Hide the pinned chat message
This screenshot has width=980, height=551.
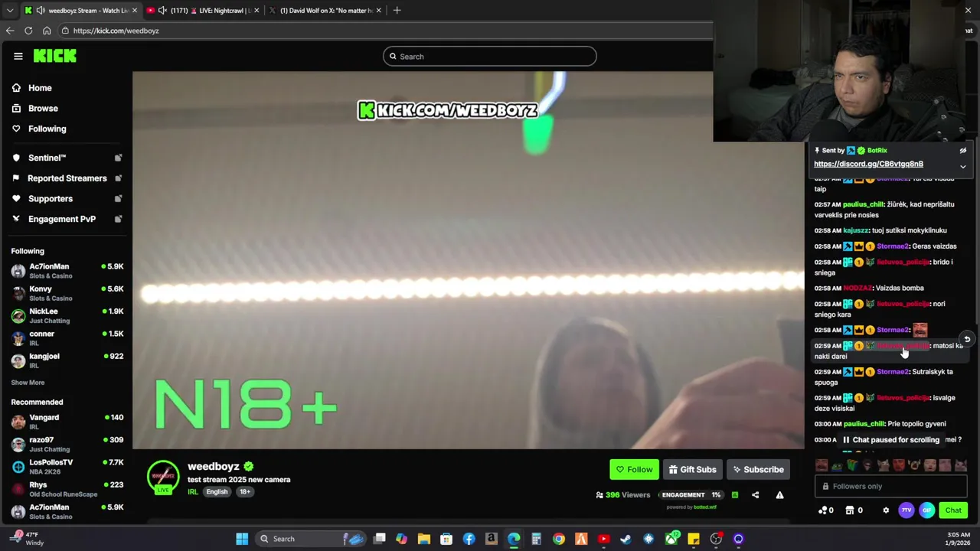[963, 151]
